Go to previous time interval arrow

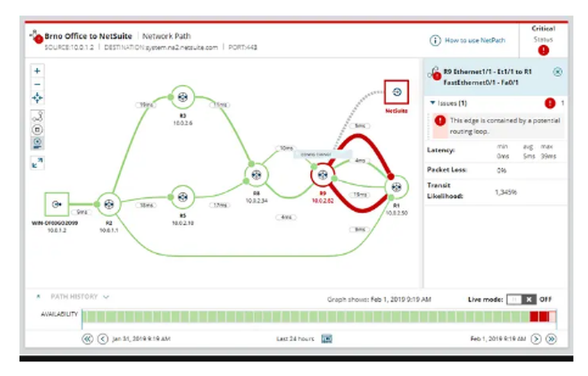pos(103,339)
